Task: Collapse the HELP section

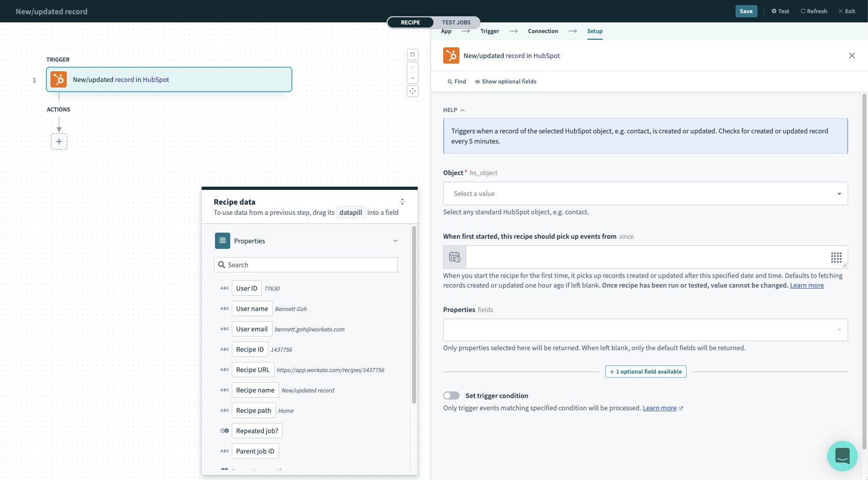Action: click(x=462, y=109)
